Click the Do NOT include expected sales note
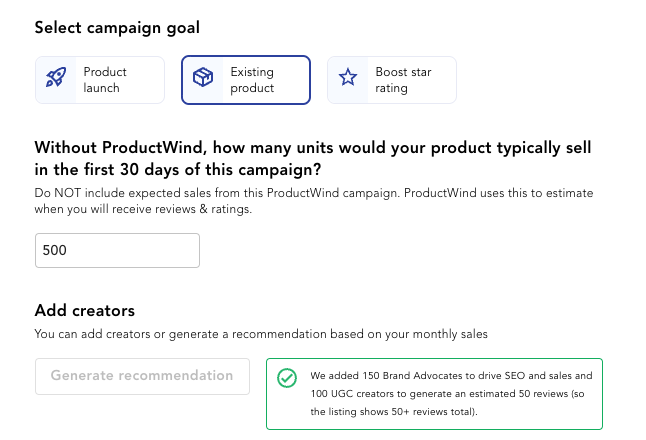 click(314, 201)
